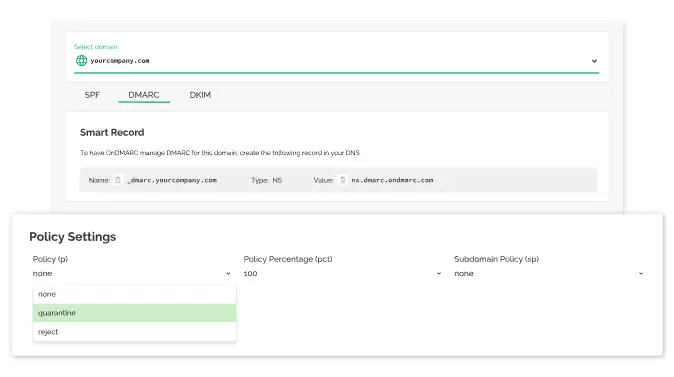Copy the _dmarc.yourcompany.com name value
The height and width of the screenshot is (377, 674).
click(x=117, y=180)
